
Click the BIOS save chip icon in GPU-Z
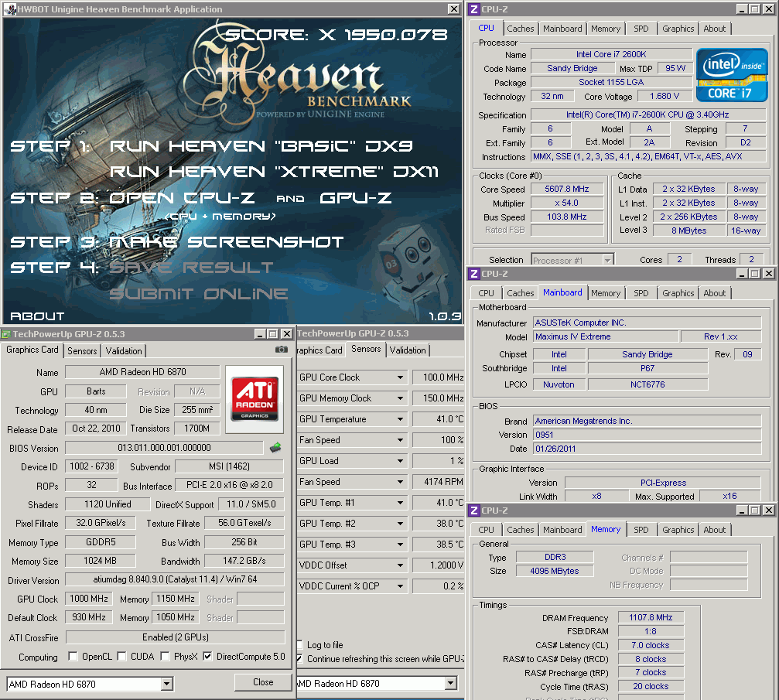tap(275, 448)
